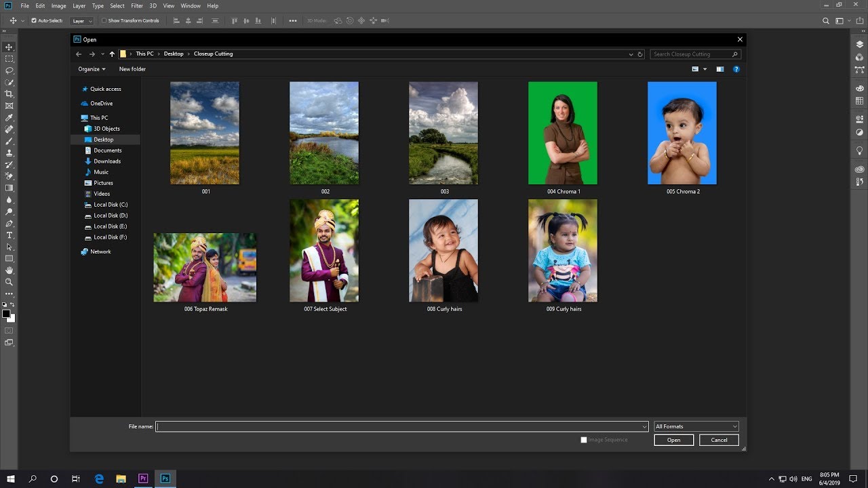Select the Rectangular Marquee tool
Screen dimensions: 868x488
(9, 59)
